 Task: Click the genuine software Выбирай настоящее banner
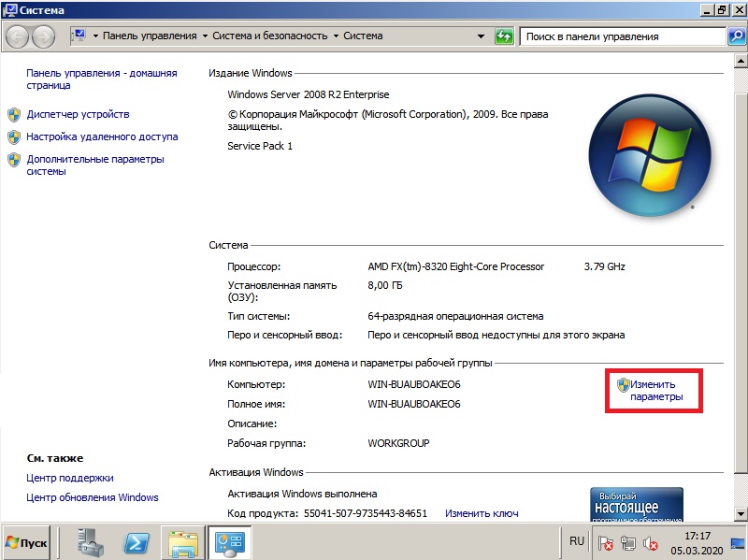pos(637,504)
